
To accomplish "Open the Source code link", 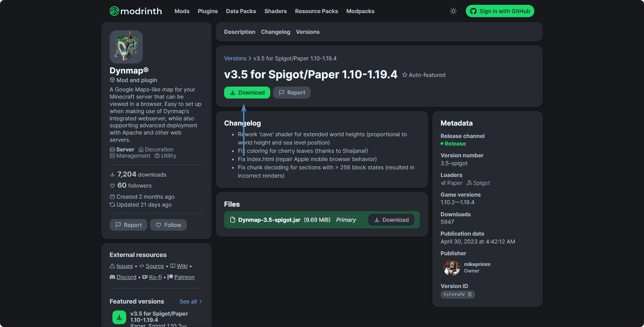I will 155,266.
